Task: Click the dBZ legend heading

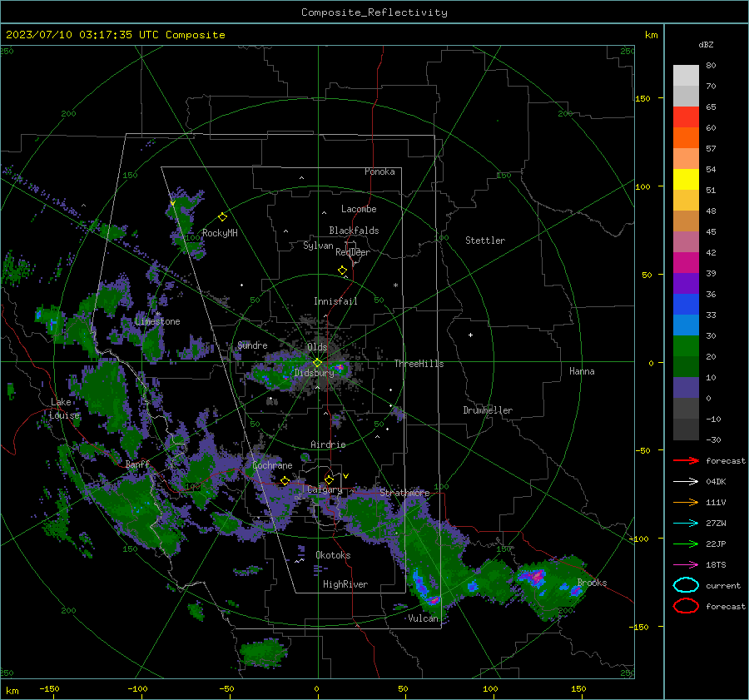Action: (706, 44)
